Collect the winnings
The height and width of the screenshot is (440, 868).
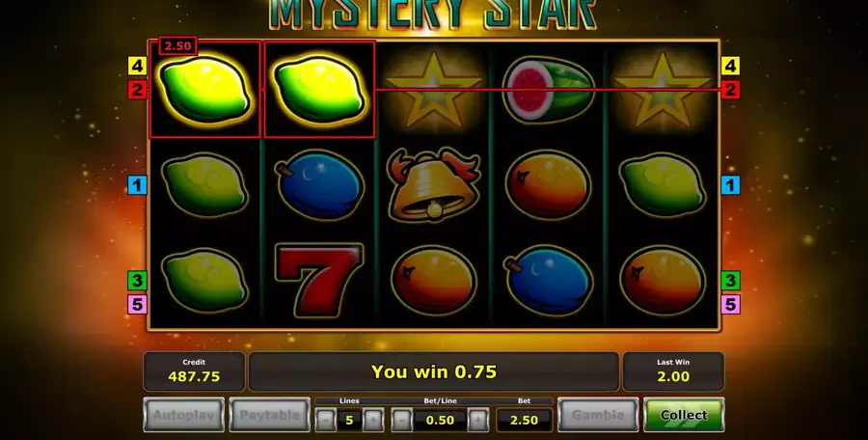click(684, 415)
